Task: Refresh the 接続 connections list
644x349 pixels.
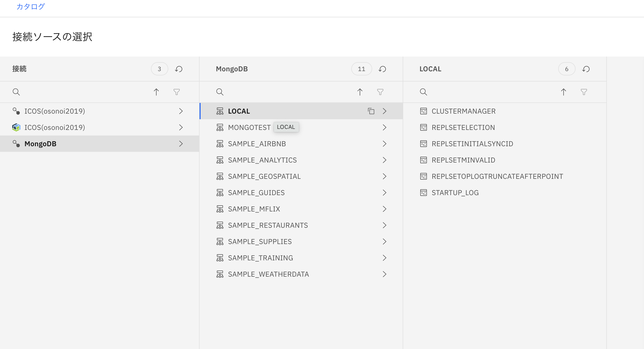Action: click(x=179, y=69)
